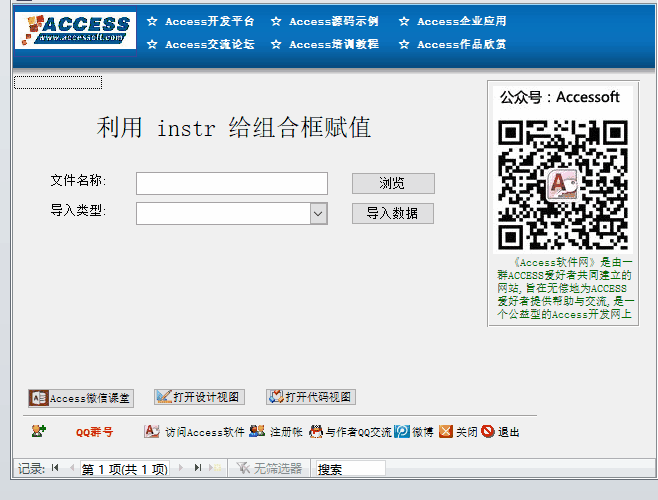The width and height of the screenshot is (658, 500).
Task: Click the 导入类型: label
Action: pyautogui.click(x=78, y=210)
